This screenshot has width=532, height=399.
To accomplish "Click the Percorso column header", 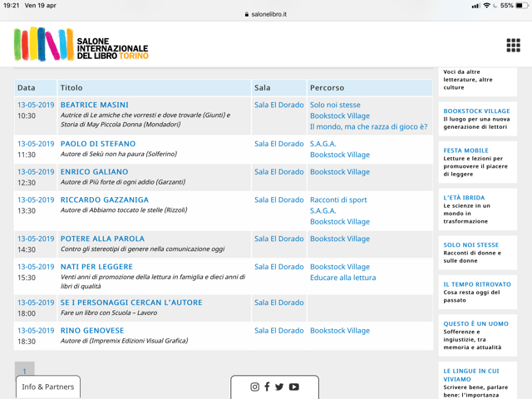I will [x=370, y=88].
